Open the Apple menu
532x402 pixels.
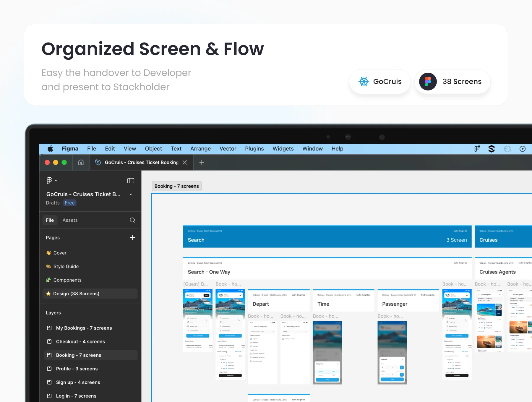[x=50, y=149]
